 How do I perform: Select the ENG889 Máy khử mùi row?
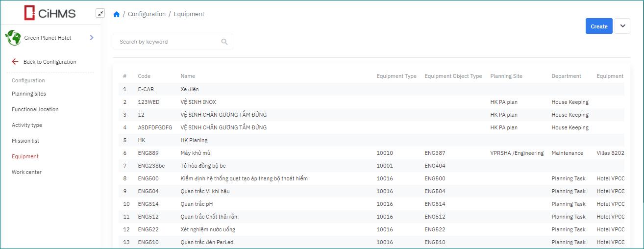point(196,153)
